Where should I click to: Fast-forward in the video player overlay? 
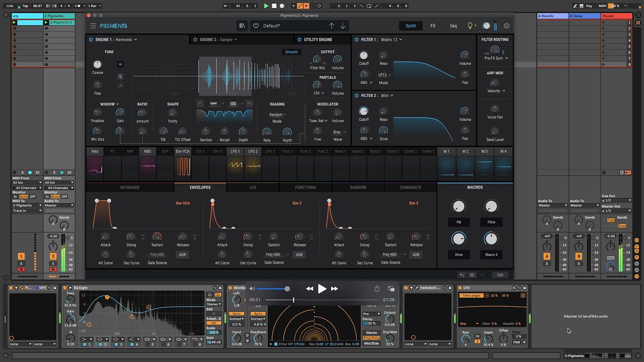[335, 289]
